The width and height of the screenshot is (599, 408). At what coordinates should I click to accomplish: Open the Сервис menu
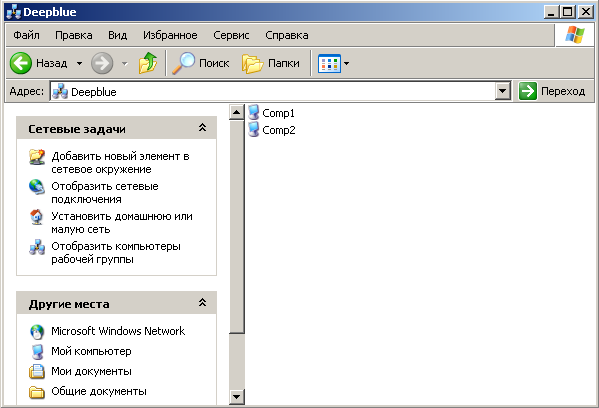click(x=231, y=35)
